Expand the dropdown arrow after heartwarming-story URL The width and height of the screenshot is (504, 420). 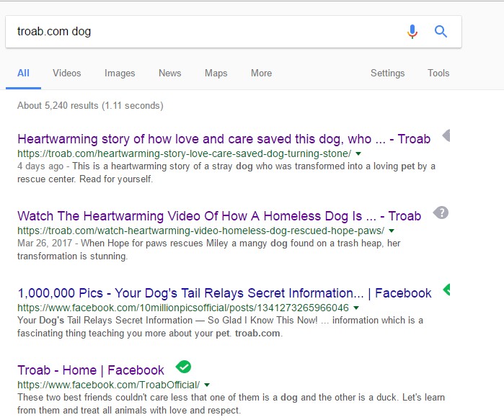tap(358, 154)
